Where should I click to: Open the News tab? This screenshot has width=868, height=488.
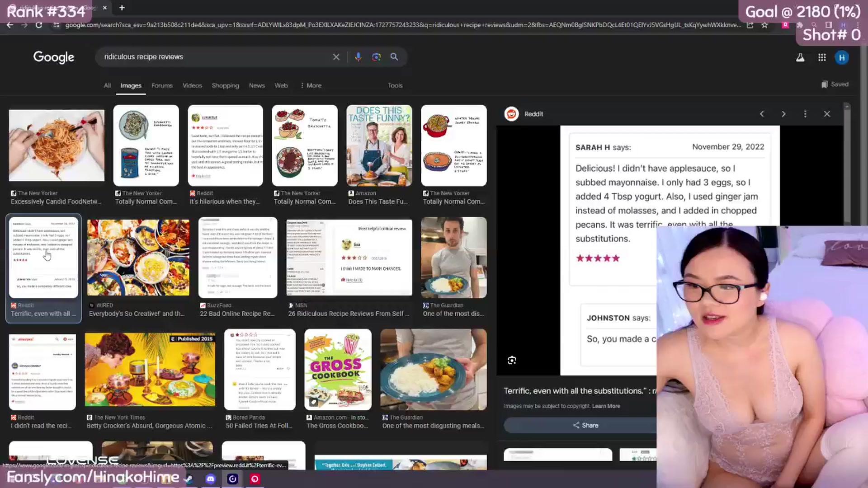coord(257,85)
